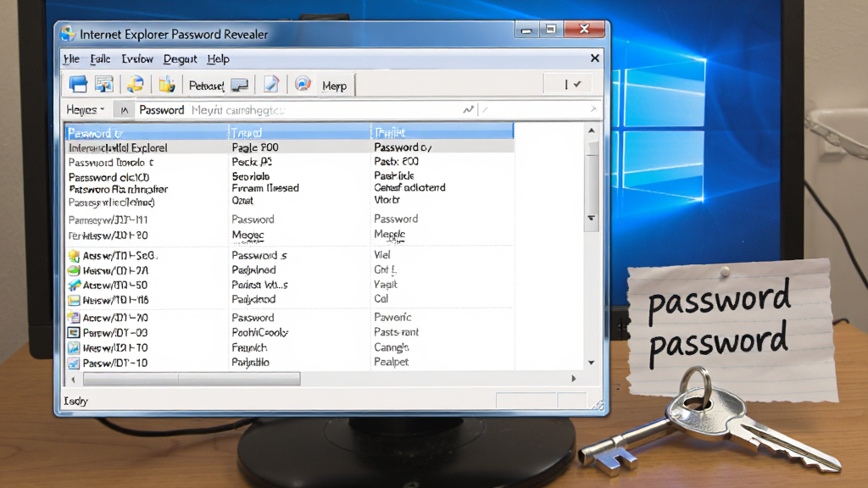The image size is (868, 488).
Task: Open the Heges dropdown
Action: [86, 110]
